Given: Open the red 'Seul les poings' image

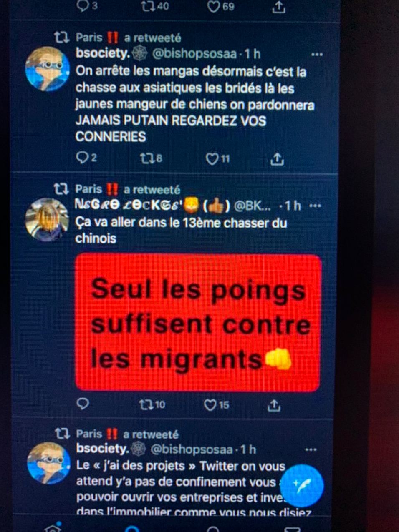Looking at the screenshot, I should pos(198,323).
